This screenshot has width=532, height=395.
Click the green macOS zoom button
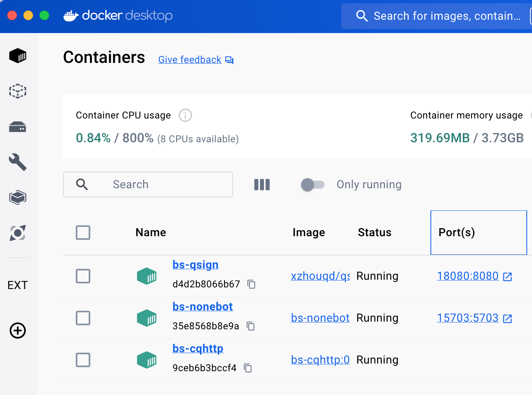[44, 15]
